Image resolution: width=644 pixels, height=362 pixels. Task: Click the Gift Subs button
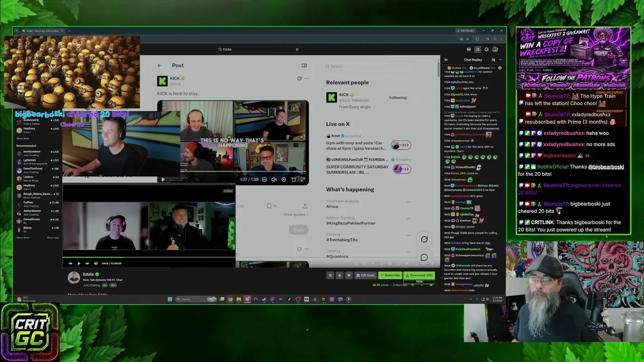(x=365, y=276)
